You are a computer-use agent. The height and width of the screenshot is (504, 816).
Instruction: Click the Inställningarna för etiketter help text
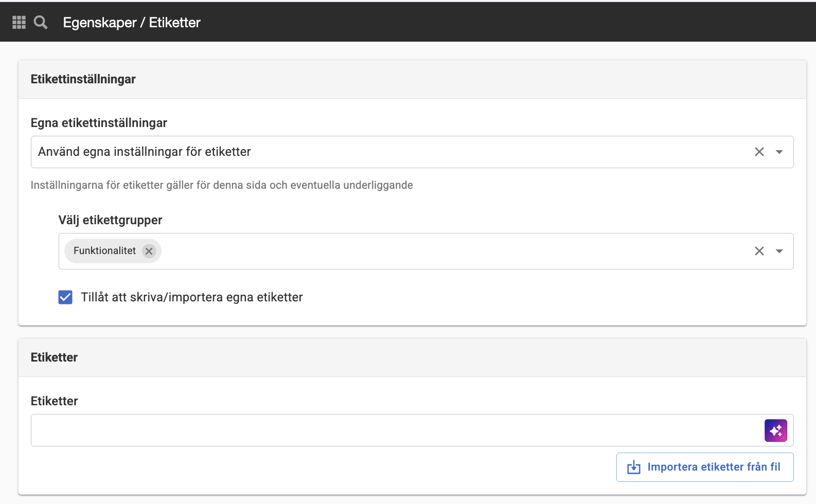222,185
